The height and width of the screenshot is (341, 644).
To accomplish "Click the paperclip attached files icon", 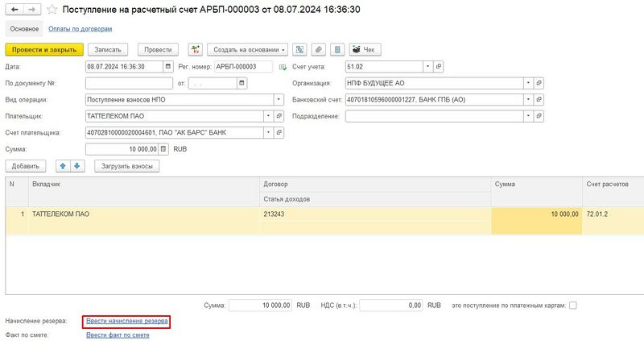I will (x=319, y=49).
